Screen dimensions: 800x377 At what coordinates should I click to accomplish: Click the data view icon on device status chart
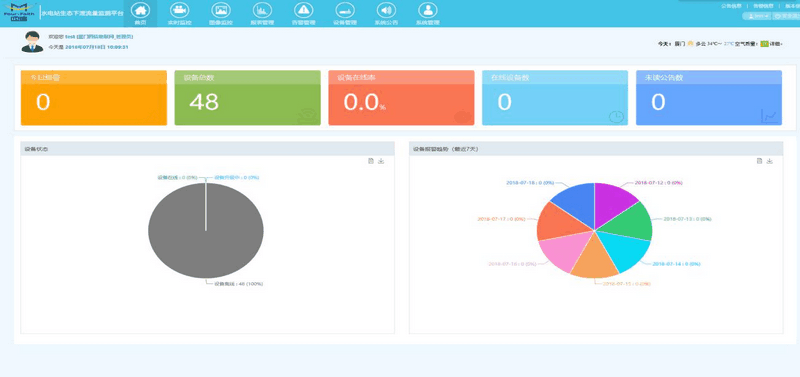tap(371, 161)
